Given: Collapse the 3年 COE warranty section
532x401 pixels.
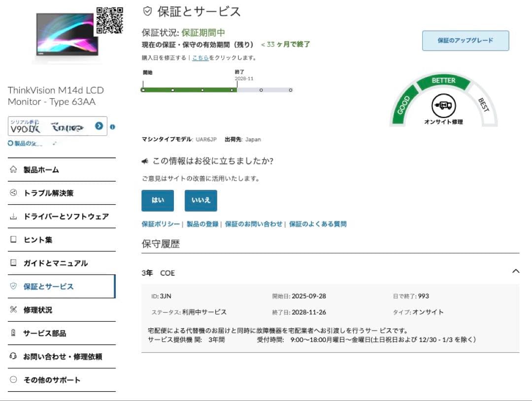Looking at the screenshot, I should (516, 271).
